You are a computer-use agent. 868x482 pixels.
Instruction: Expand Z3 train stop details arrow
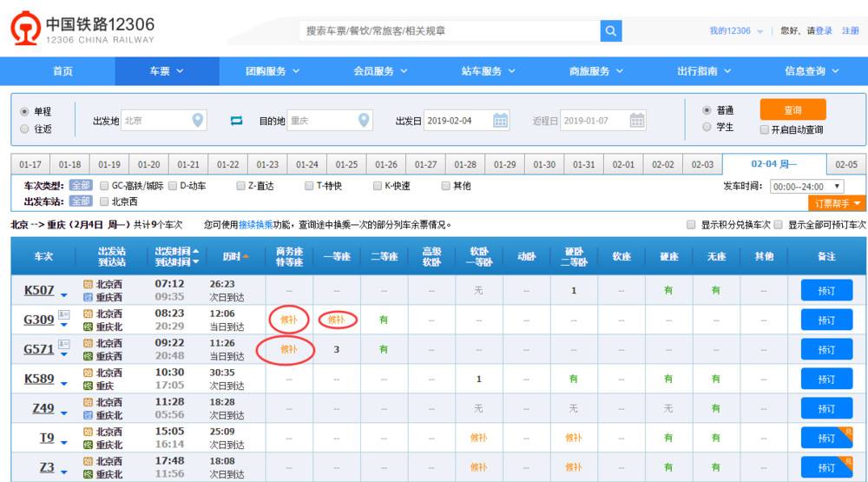[x=63, y=472]
